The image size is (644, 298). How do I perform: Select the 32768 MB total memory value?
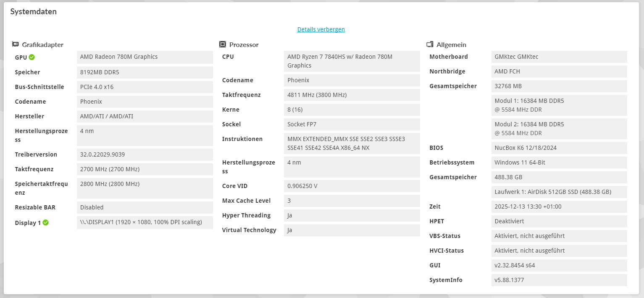point(559,86)
